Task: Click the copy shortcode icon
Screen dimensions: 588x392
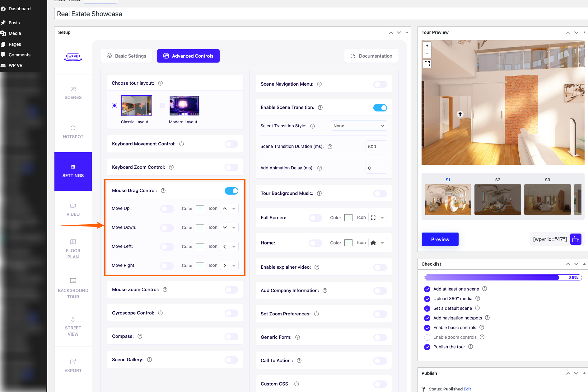Action: 576,239
